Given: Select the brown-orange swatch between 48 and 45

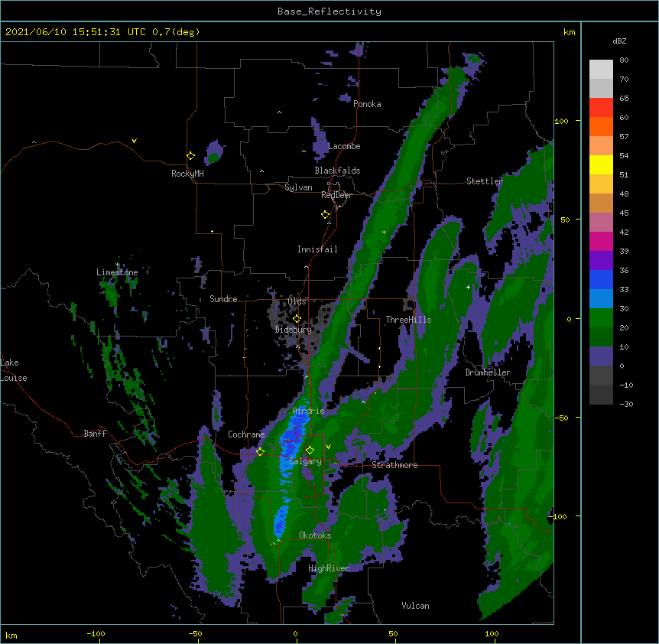Looking at the screenshot, I should coord(601,203).
